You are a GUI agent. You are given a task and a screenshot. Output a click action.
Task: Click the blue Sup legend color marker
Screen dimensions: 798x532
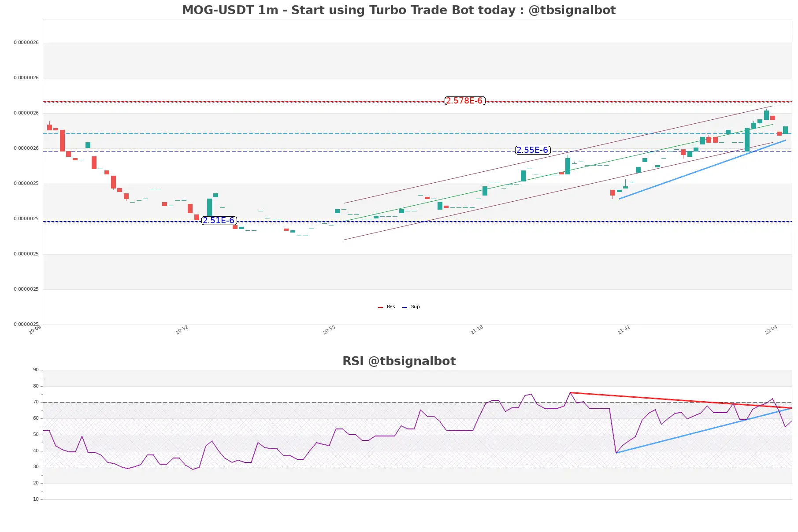(x=405, y=307)
